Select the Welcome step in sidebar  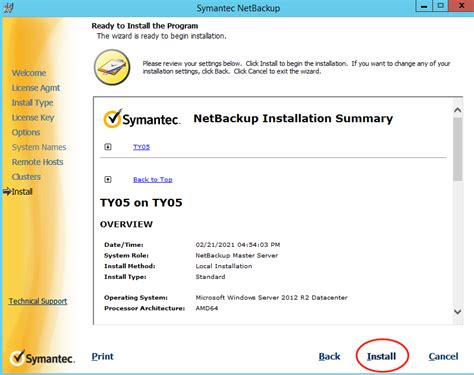pos(29,73)
